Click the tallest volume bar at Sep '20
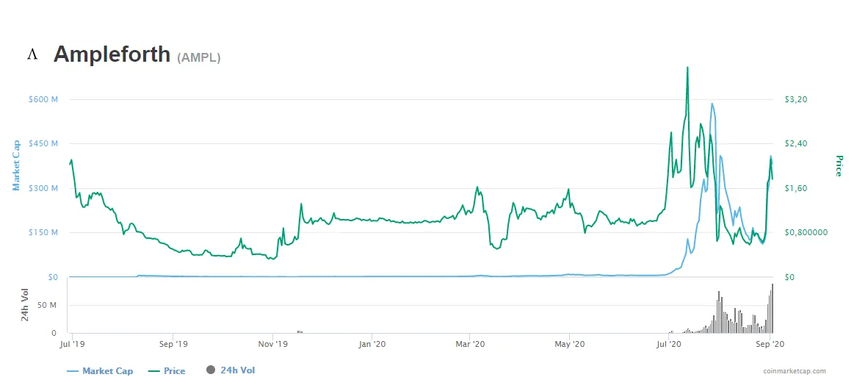Screen dimensions: 868x391 tap(773, 309)
